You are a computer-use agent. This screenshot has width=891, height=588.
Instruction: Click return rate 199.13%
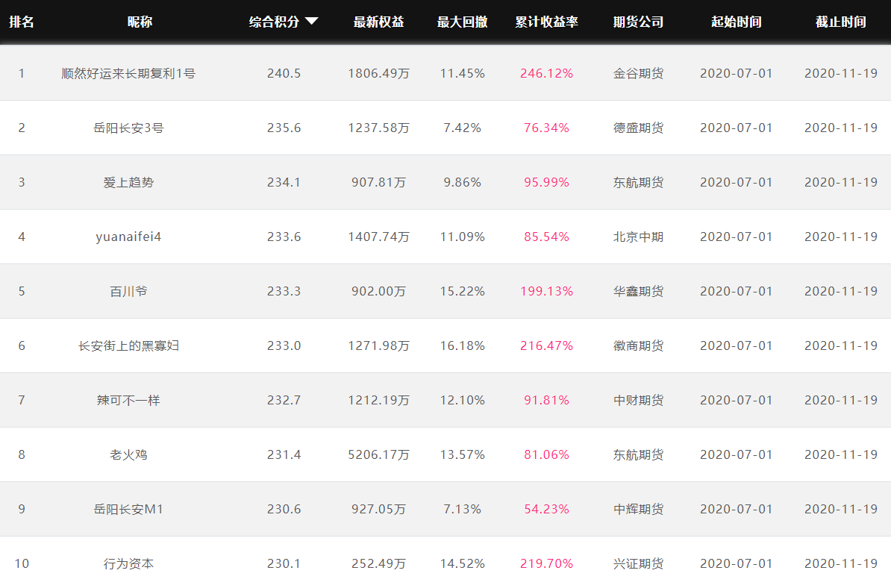click(547, 292)
